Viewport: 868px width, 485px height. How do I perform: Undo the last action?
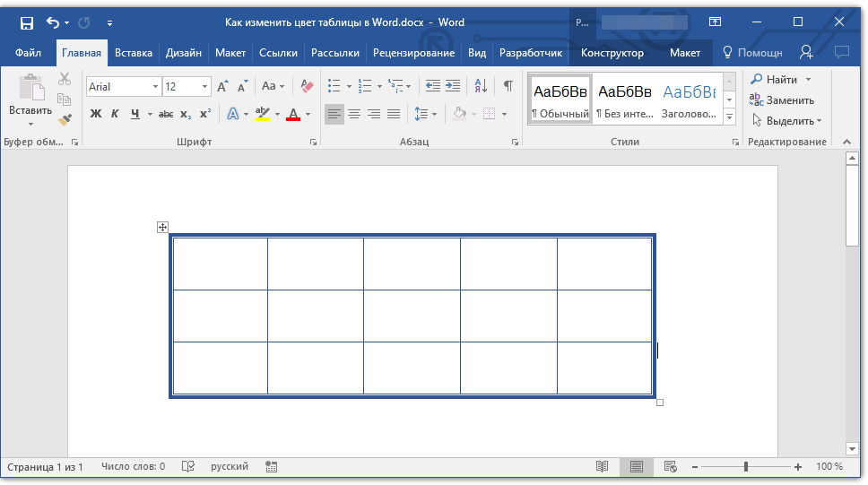(x=53, y=22)
